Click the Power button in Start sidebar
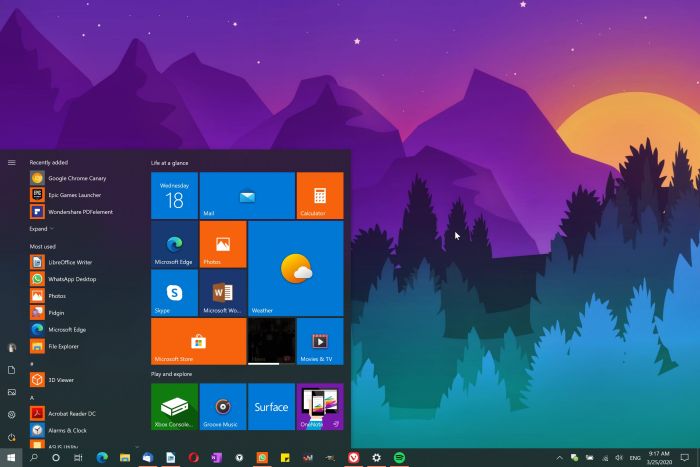The image size is (700, 467). click(x=12, y=437)
